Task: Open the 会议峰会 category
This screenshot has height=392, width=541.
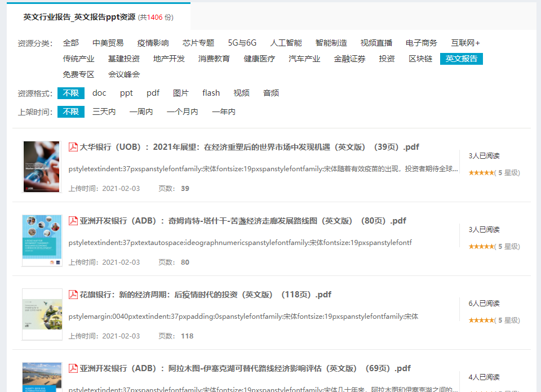Action: coord(124,74)
